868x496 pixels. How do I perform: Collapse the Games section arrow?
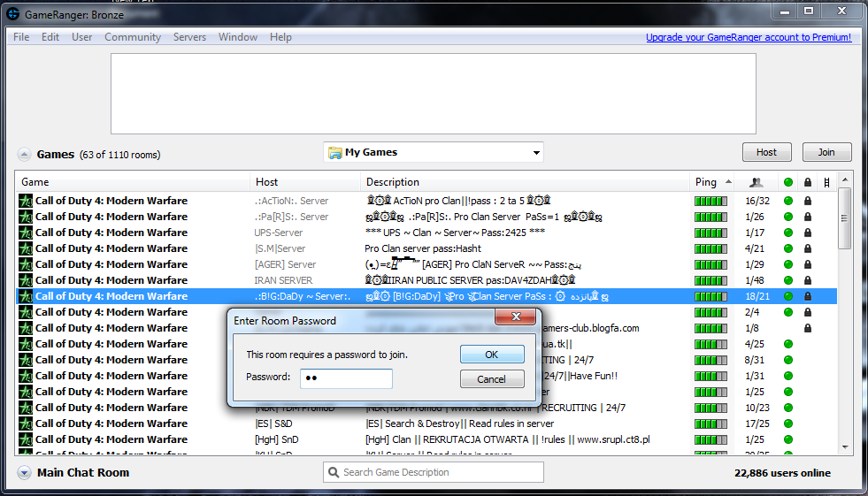tap(24, 154)
